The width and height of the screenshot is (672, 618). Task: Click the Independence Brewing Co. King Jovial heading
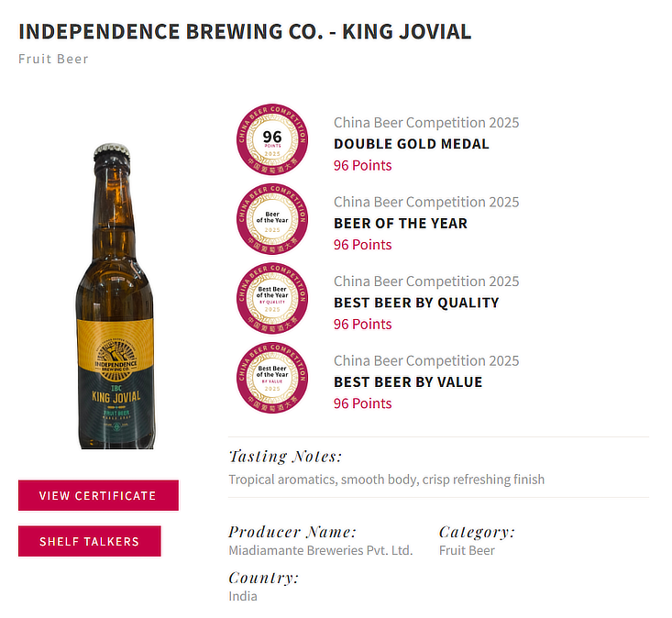[x=245, y=32]
